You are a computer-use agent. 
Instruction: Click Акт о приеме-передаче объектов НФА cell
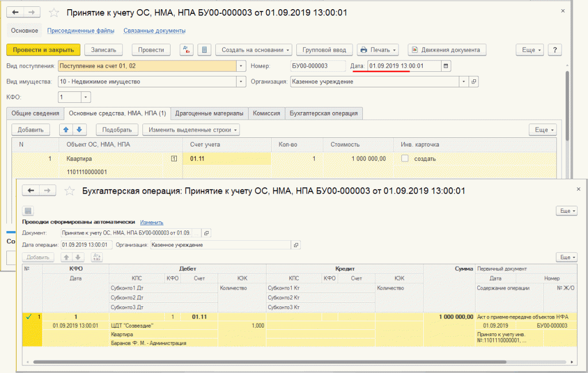click(x=525, y=317)
